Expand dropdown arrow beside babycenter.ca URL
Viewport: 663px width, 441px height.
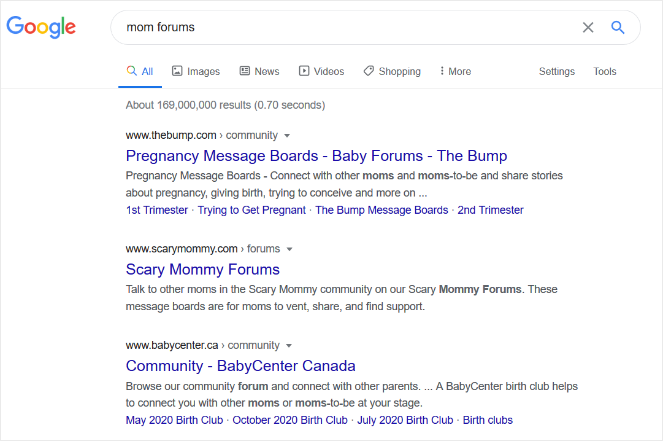(x=289, y=346)
